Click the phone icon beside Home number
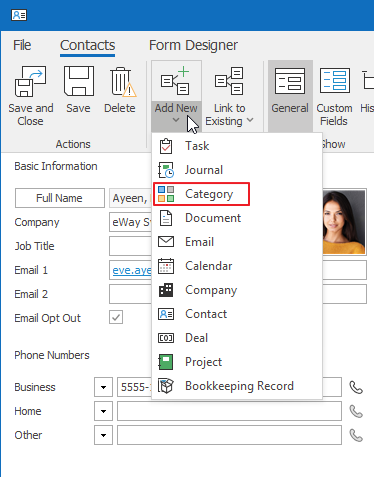The image size is (374, 477). [x=356, y=411]
